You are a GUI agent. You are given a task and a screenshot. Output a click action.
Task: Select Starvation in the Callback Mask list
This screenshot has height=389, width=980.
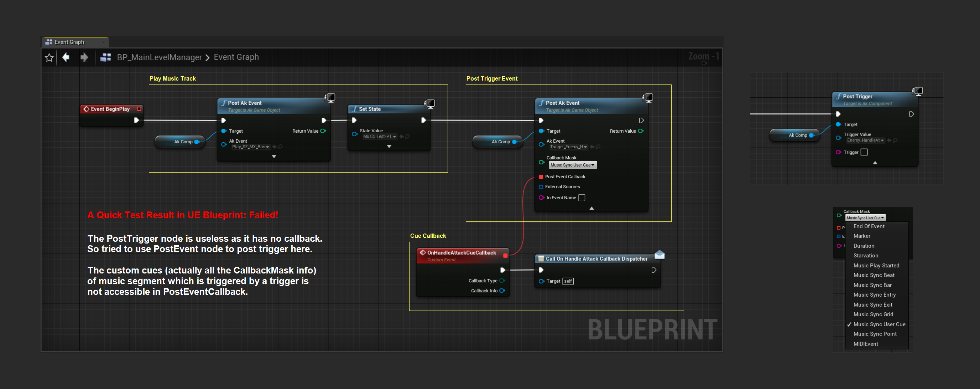pos(876,256)
